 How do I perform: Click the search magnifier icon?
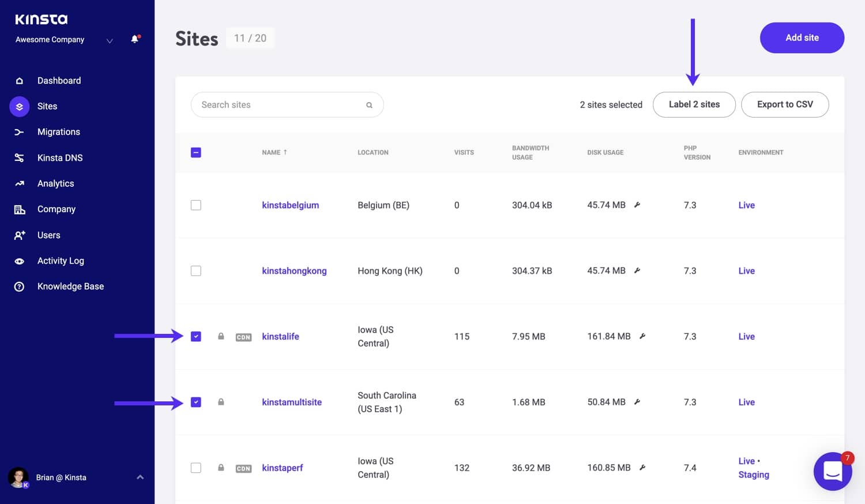pos(369,104)
